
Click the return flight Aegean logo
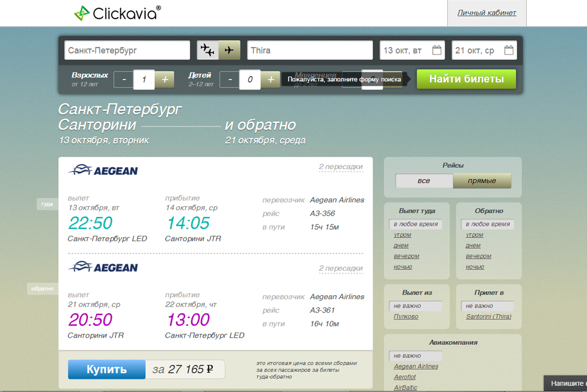click(x=103, y=267)
